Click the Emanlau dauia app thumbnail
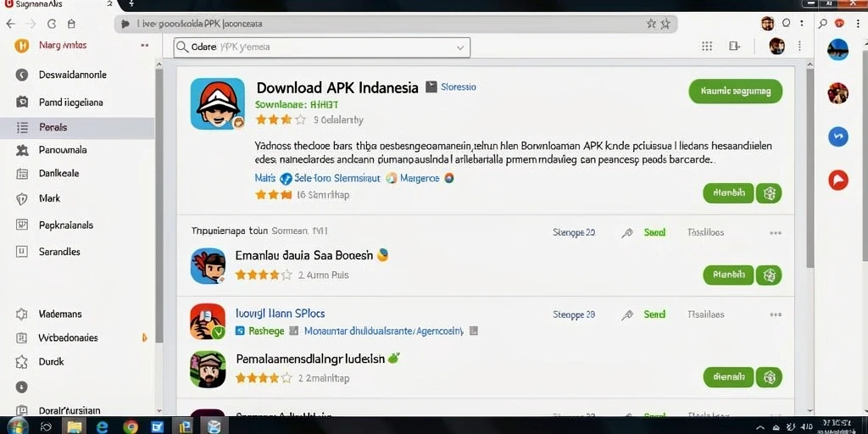 point(208,265)
